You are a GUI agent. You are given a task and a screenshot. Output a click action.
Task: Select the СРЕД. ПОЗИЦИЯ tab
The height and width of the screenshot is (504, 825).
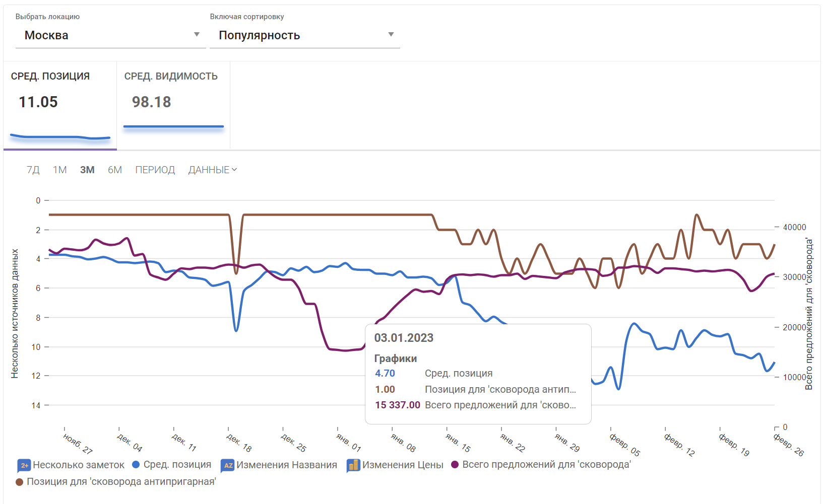[x=60, y=106]
